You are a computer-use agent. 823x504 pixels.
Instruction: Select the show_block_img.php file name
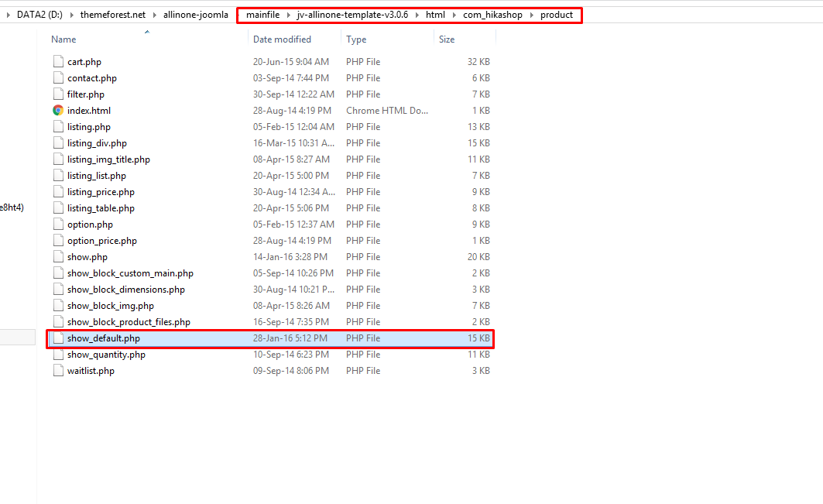click(x=110, y=306)
